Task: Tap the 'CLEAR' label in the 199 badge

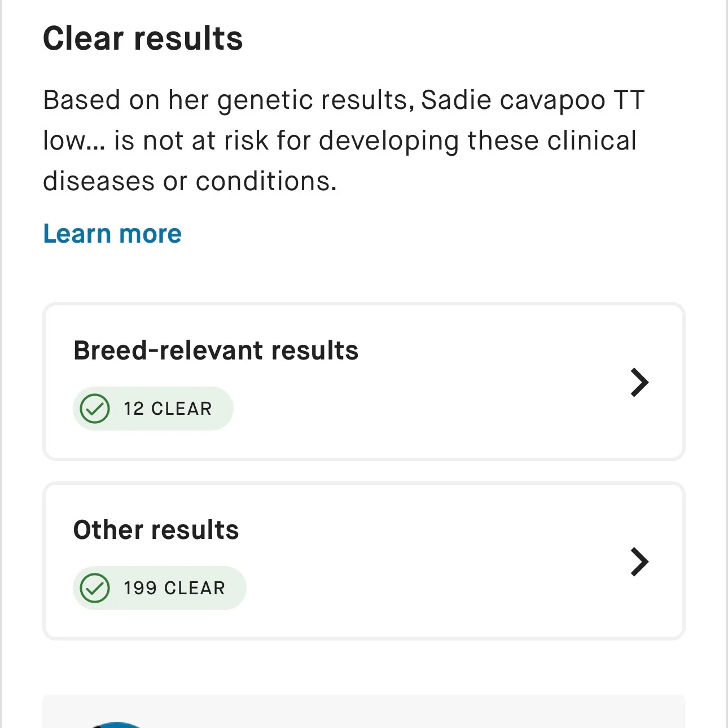Action: 195,588
